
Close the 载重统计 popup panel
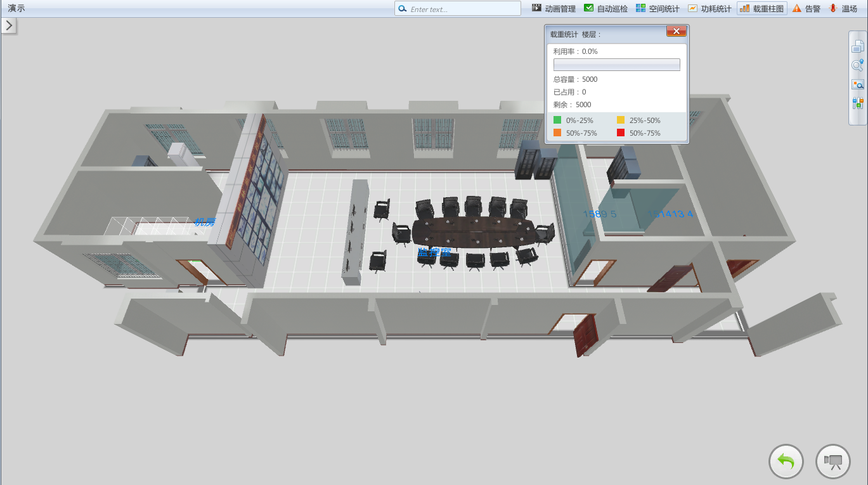676,32
